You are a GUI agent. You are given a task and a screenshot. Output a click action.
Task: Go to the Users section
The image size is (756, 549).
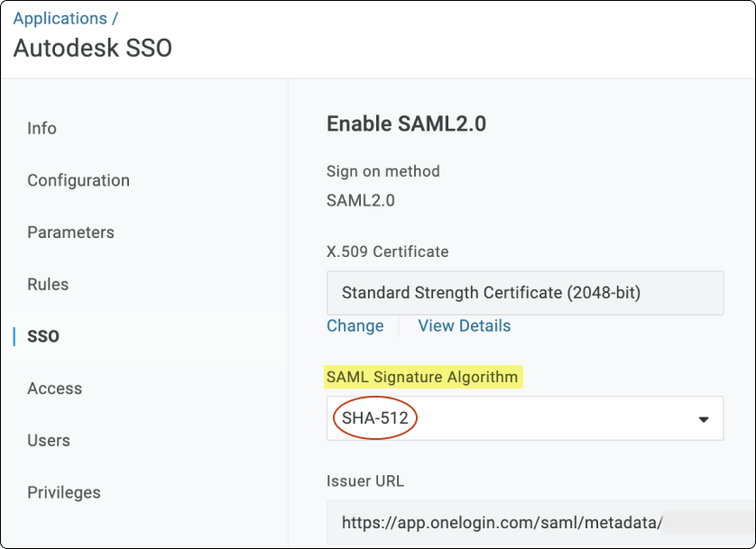point(48,440)
